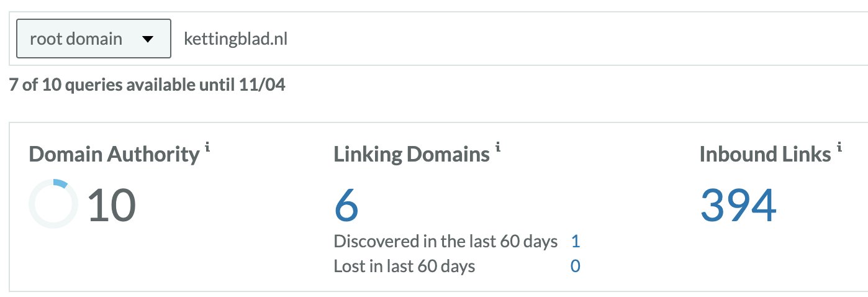Open the root domain scope selector

[x=94, y=39]
